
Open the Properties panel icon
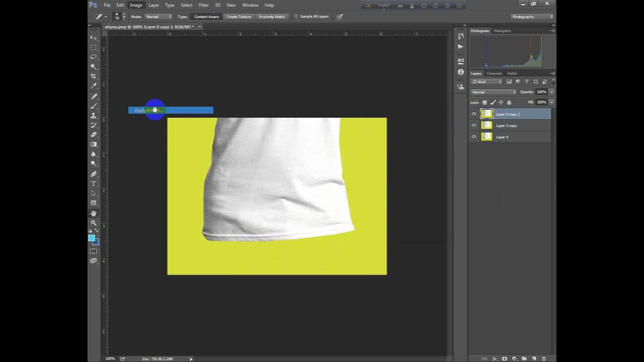pos(460,61)
